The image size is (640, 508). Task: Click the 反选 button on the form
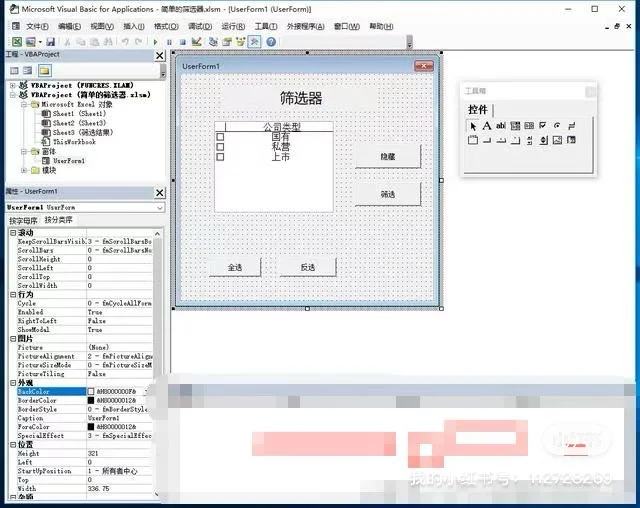tap(308, 267)
